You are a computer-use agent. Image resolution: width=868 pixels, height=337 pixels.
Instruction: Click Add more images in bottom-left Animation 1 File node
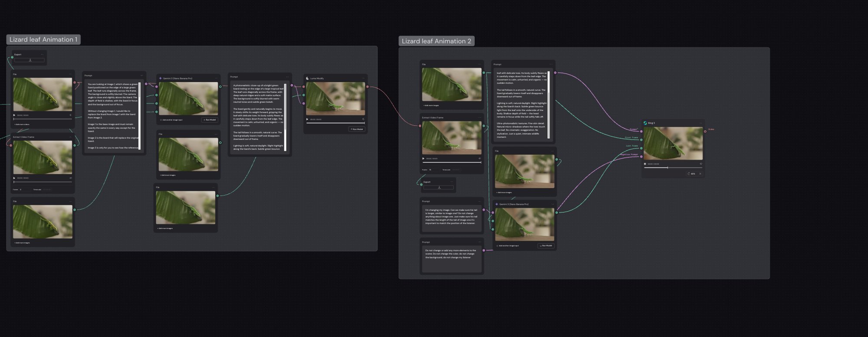pos(22,243)
